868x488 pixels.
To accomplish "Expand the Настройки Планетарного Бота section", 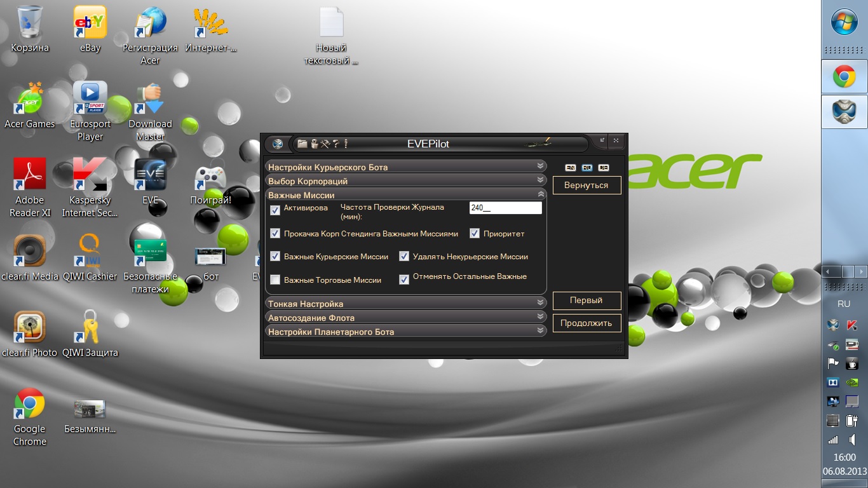I will pos(405,331).
